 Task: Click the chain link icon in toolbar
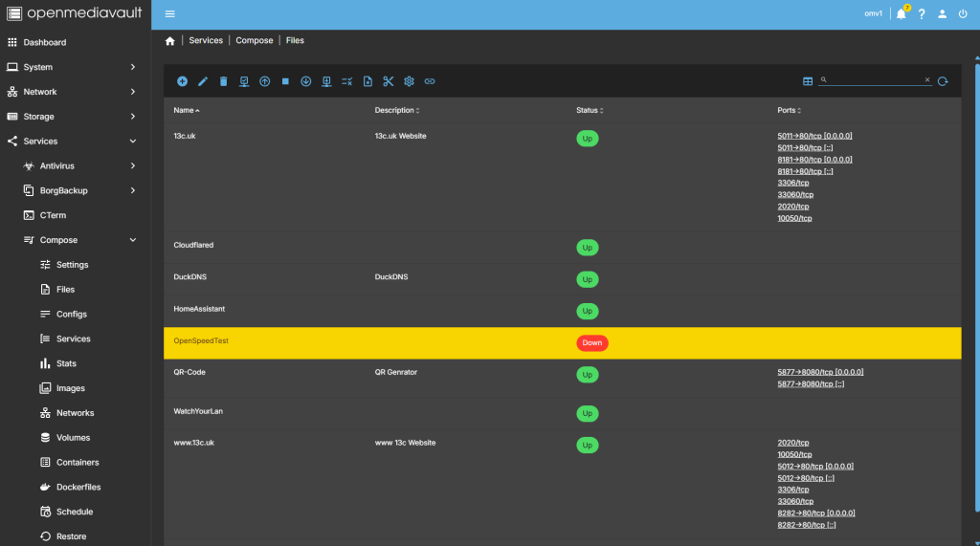[430, 81]
